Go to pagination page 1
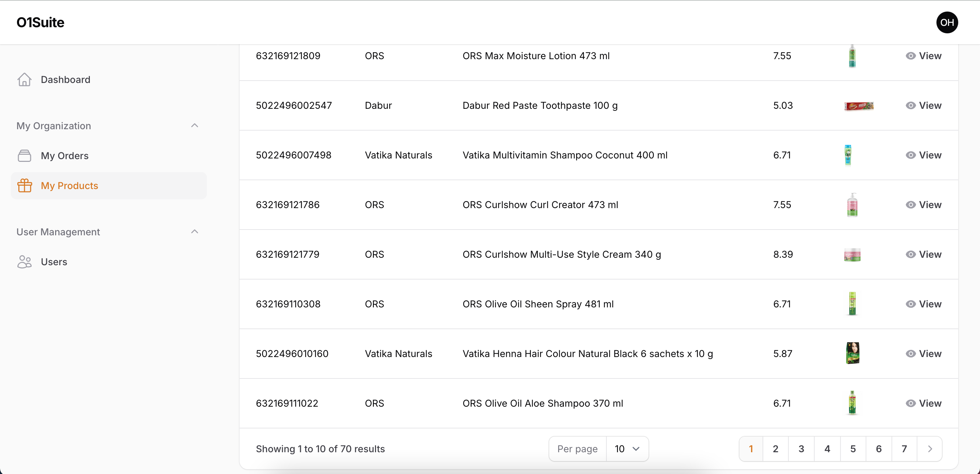980x474 pixels. click(x=751, y=449)
